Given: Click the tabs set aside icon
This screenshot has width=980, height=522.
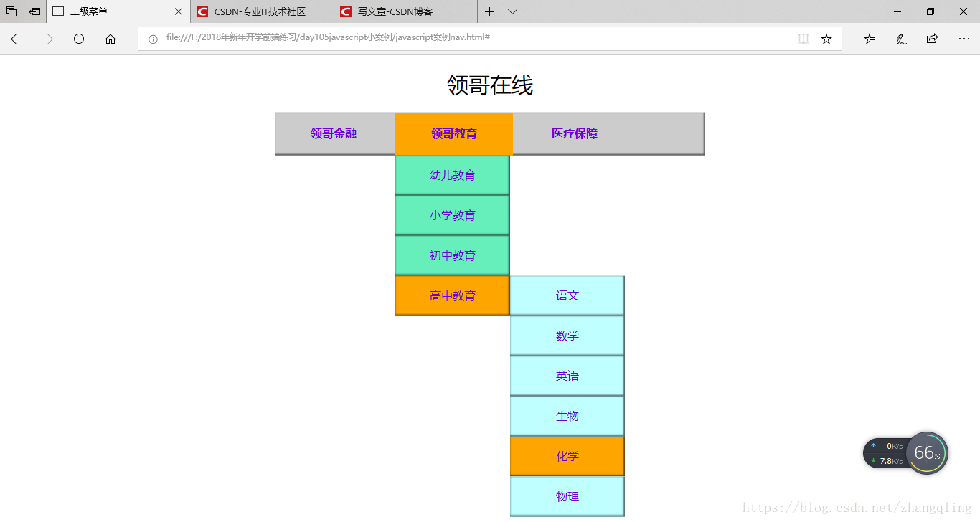Looking at the screenshot, I should (11, 11).
